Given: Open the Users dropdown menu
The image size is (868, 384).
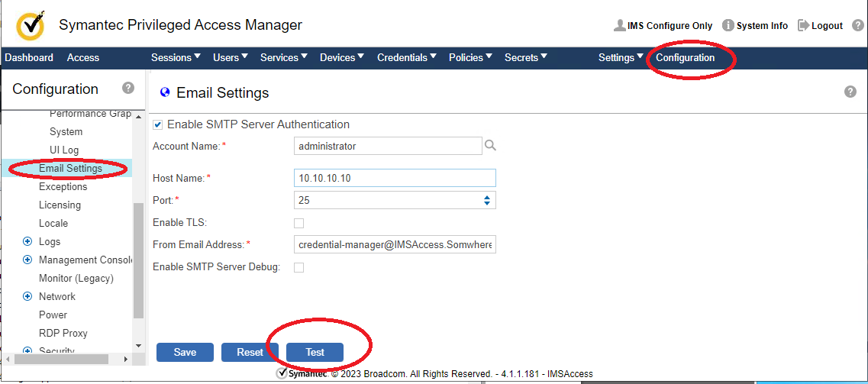Looking at the screenshot, I should 231,57.
